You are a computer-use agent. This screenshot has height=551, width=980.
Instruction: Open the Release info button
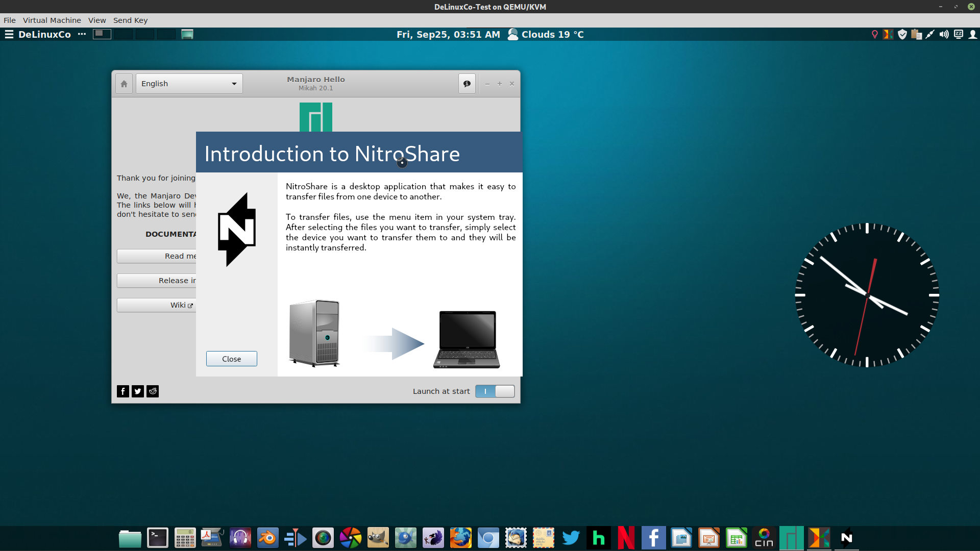(x=157, y=281)
